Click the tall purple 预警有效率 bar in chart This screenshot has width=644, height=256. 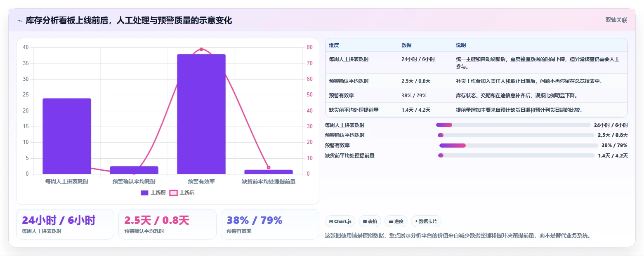[x=201, y=114]
